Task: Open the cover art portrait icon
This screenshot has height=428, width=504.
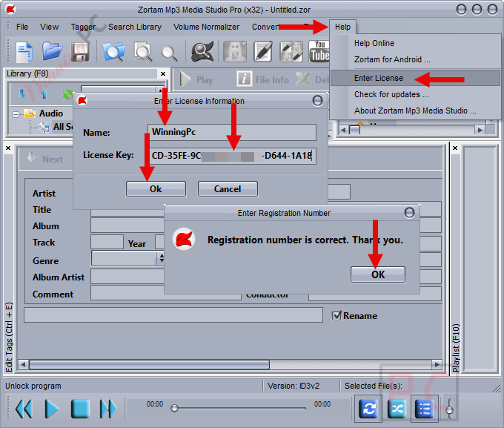Action: [x=235, y=51]
